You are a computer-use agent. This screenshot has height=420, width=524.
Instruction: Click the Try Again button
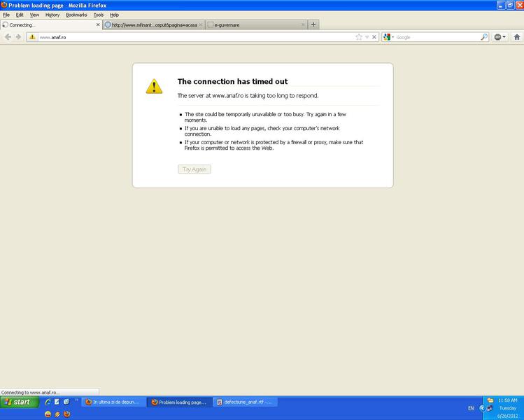[x=194, y=169]
